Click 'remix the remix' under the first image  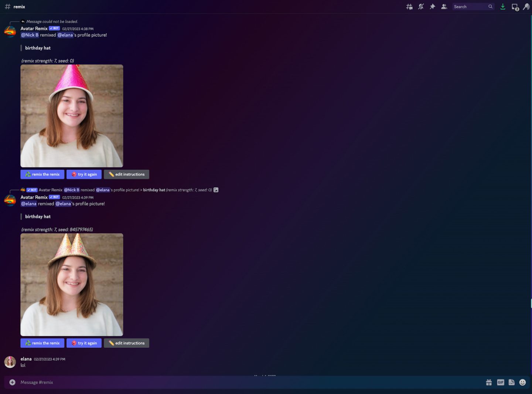(x=42, y=174)
